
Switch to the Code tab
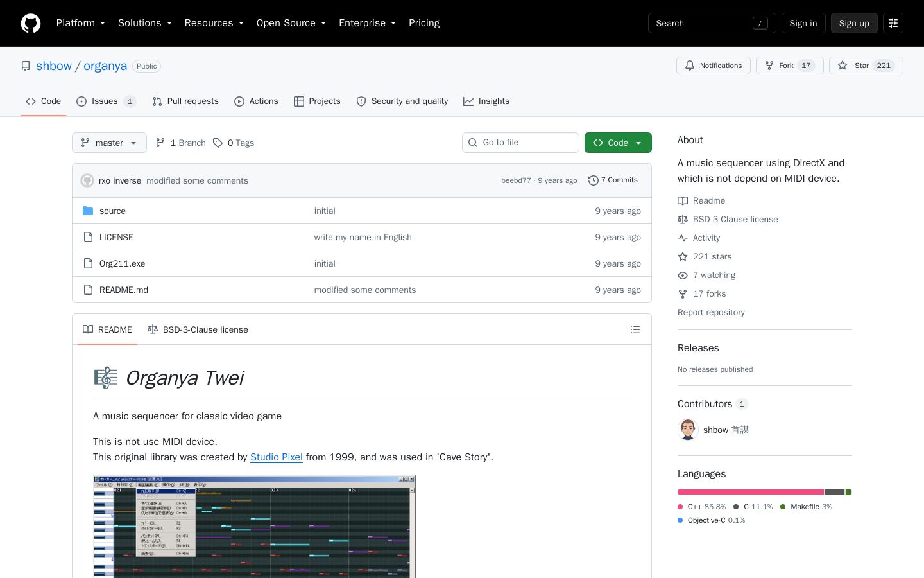44,101
